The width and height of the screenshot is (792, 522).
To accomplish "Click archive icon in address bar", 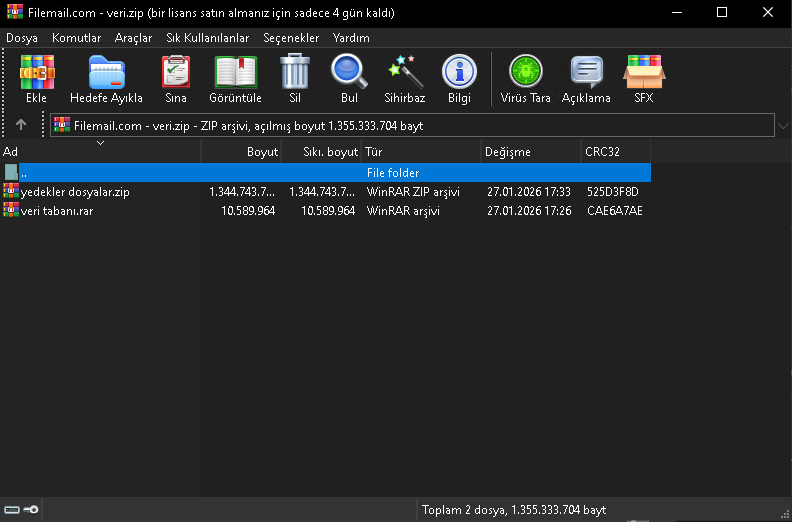I will click(x=62, y=124).
